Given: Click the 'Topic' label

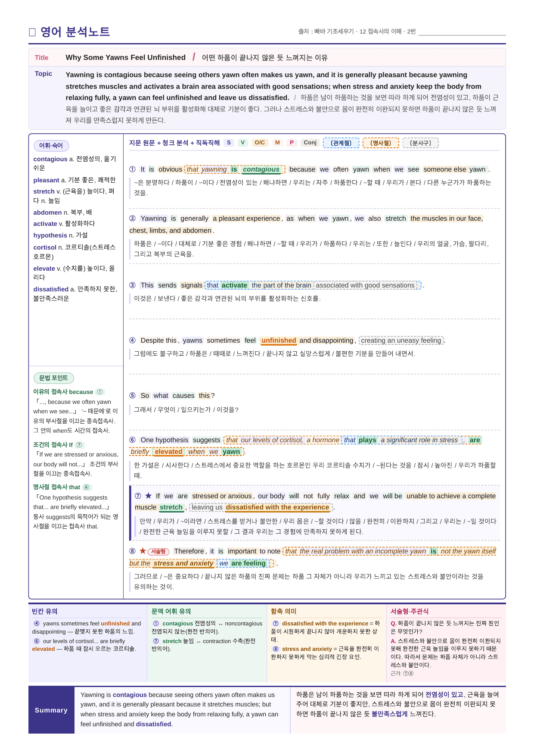Looking at the screenshot, I should (43, 74).
